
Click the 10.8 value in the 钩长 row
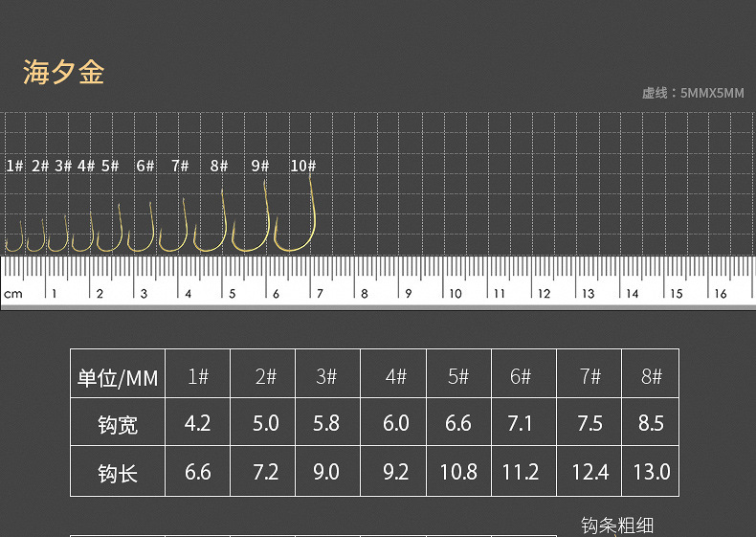click(x=458, y=472)
